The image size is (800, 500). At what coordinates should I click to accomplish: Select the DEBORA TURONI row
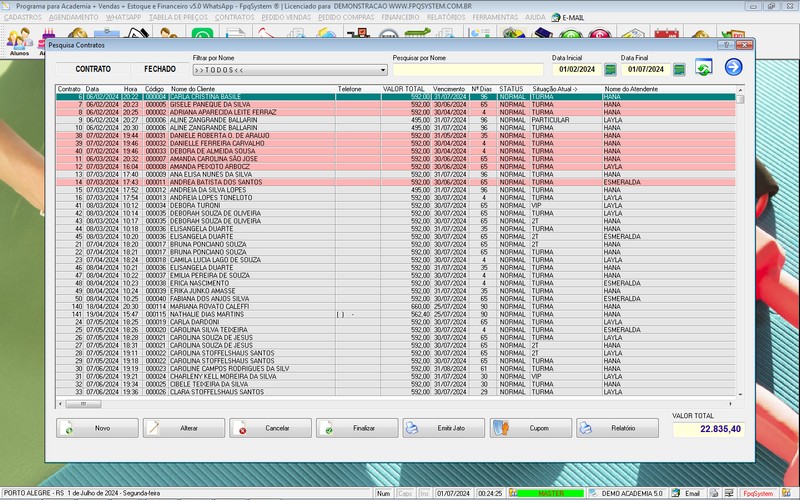(x=396, y=205)
